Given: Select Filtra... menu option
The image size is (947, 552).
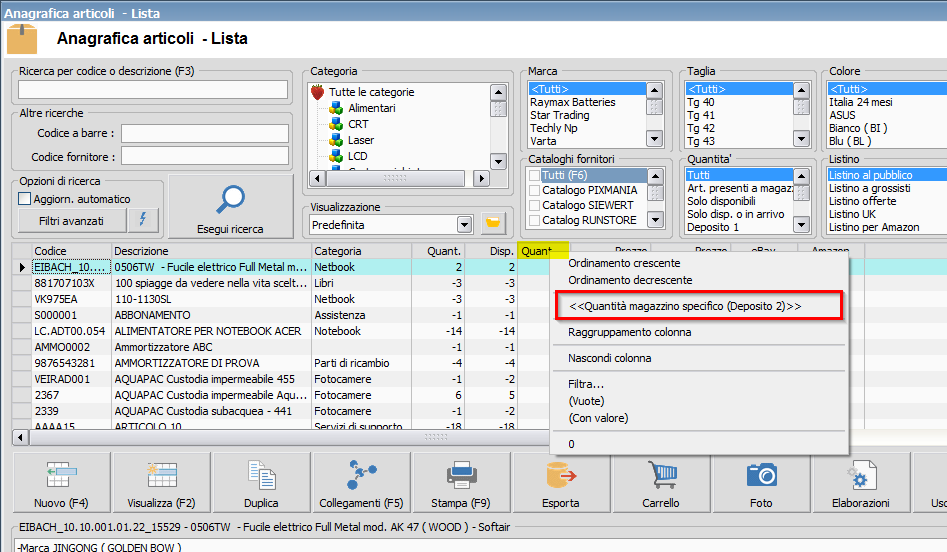Looking at the screenshot, I should pyautogui.click(x=586, y=384).
